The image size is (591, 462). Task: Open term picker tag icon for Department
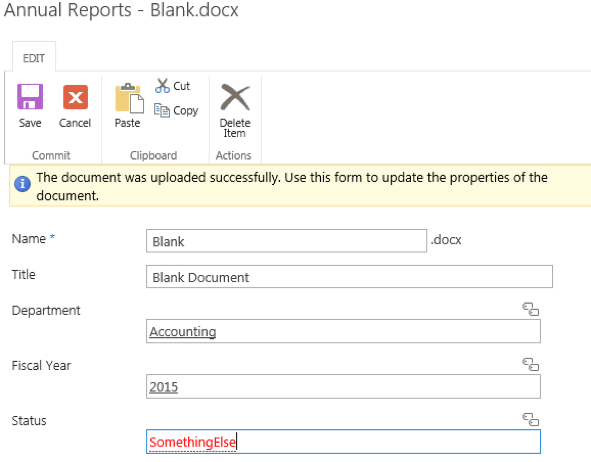point(531,309)
